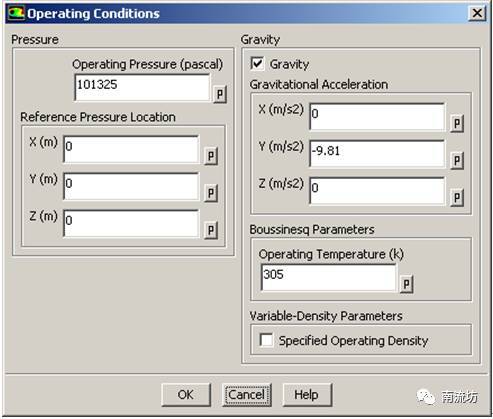Disable the Gravity checkbox
This screenshot has width=493, height=419.
pos(257,63)
